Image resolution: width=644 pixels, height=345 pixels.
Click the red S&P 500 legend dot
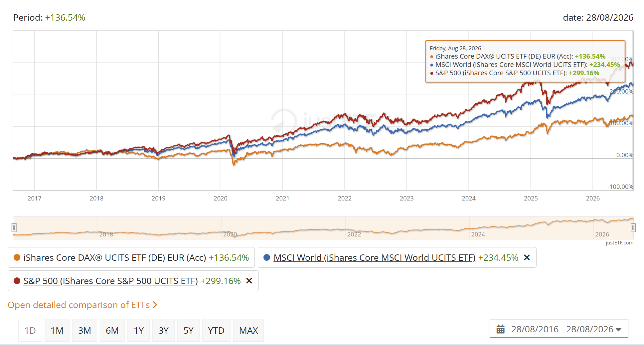point(17,281)
